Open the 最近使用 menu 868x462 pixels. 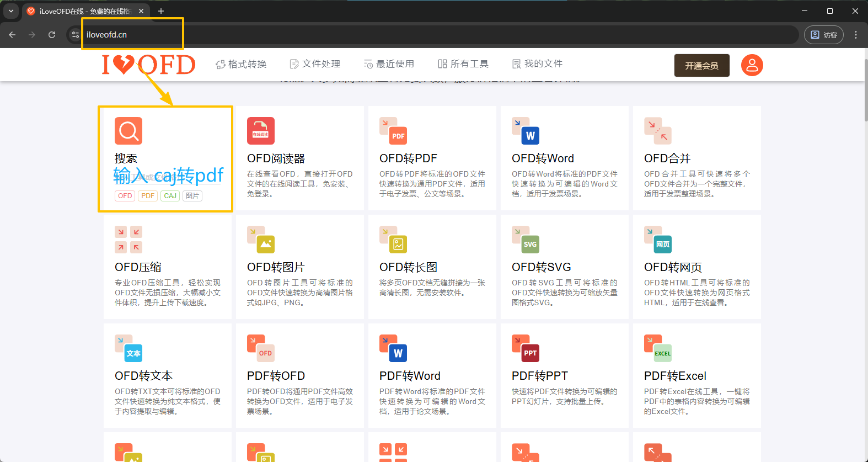(389, 64)
